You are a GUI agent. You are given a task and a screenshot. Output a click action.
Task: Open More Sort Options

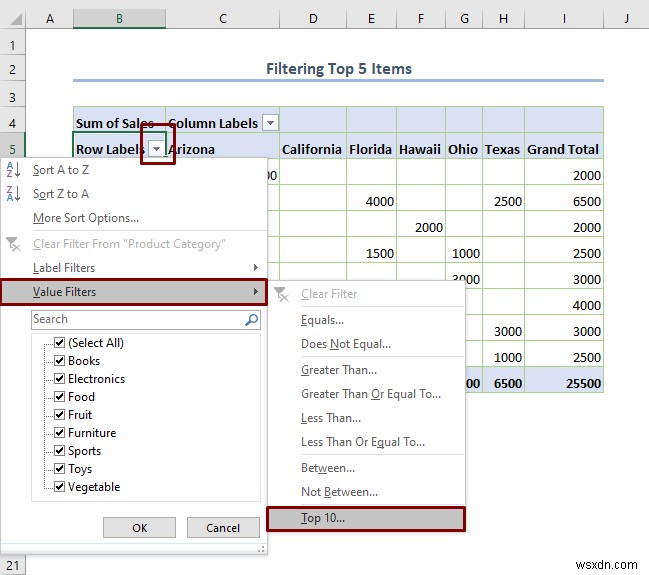click(x=133, y=218)
